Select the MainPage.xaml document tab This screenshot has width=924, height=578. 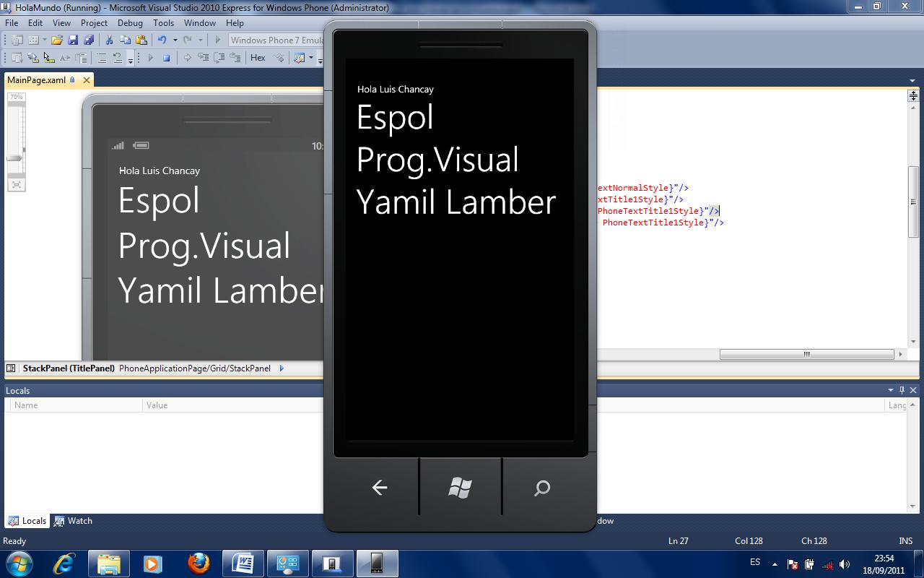[x=36, y=80]
